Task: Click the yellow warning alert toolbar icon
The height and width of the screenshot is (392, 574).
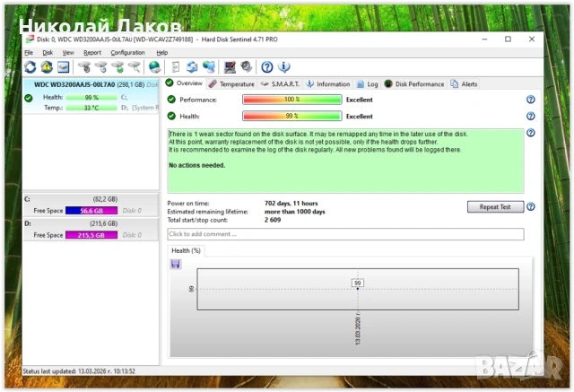Action: pyautogui.click(x=47, y=67)
